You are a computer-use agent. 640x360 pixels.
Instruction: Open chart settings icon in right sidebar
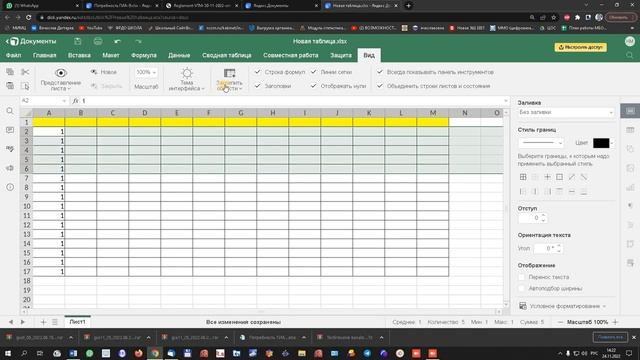pos(630,187)
